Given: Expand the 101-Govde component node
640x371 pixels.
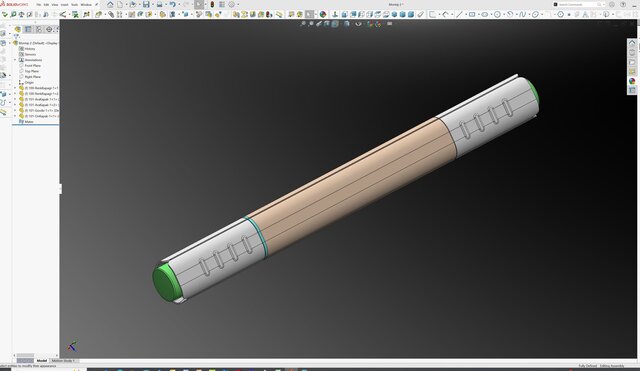Looking at the screenshot, I should point(15,111).
